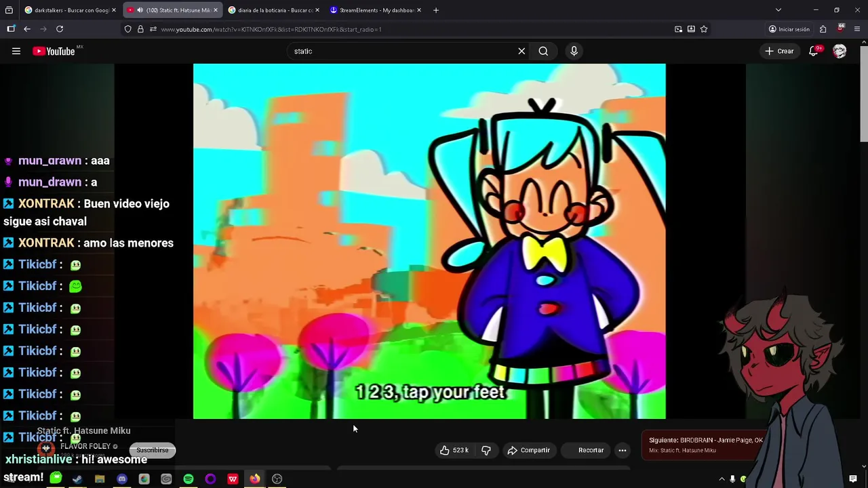Start voice search with the microphone

click(x=574, y=51)
